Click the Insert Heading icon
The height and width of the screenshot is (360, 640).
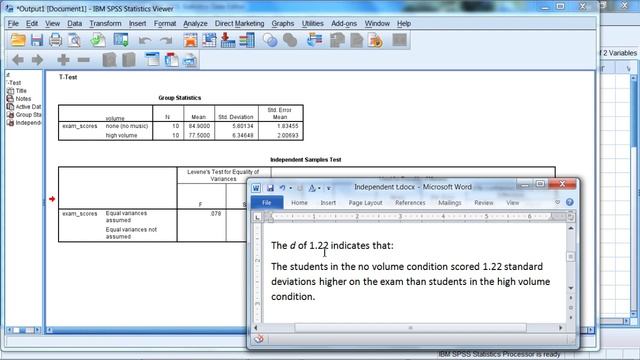pos(152,60)
